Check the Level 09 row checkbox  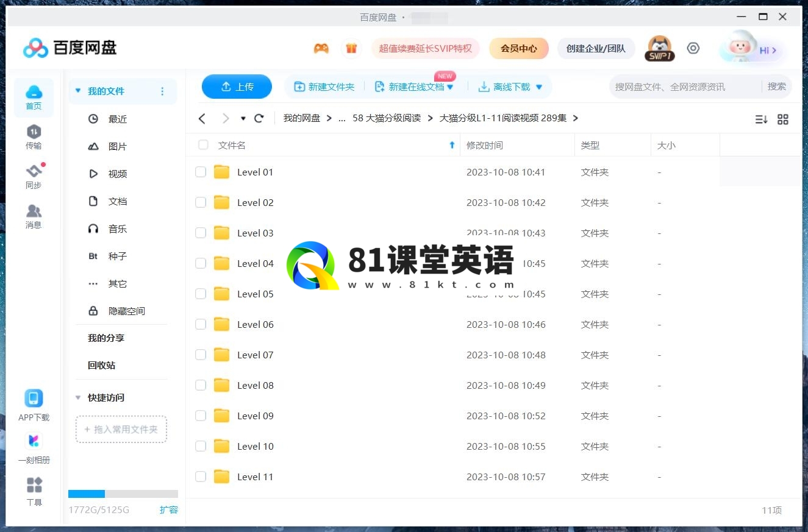[201, 416]
